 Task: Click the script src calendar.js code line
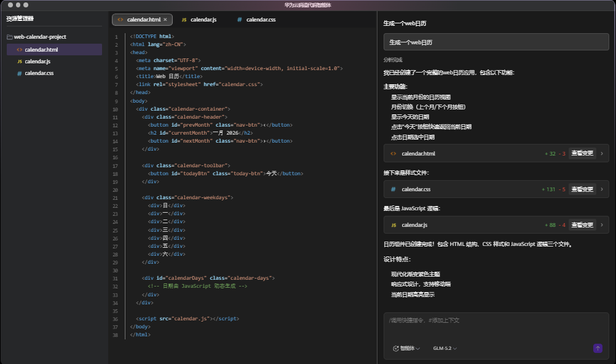(188, 318)
